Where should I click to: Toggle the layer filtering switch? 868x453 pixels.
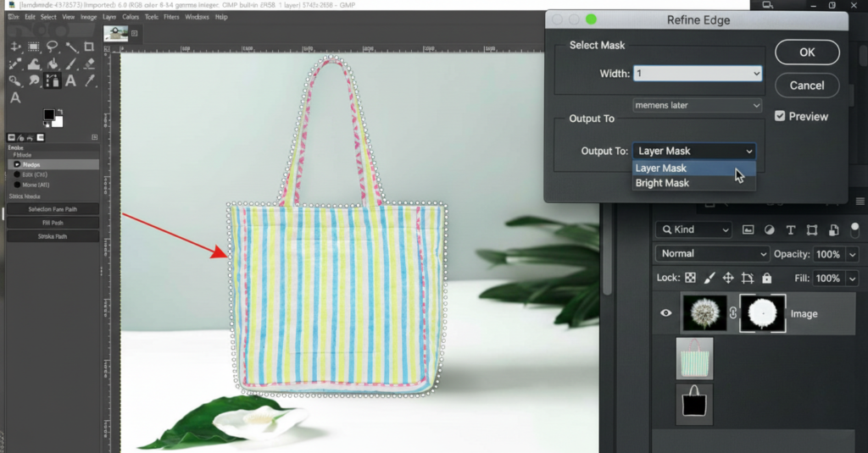point(854,229)
